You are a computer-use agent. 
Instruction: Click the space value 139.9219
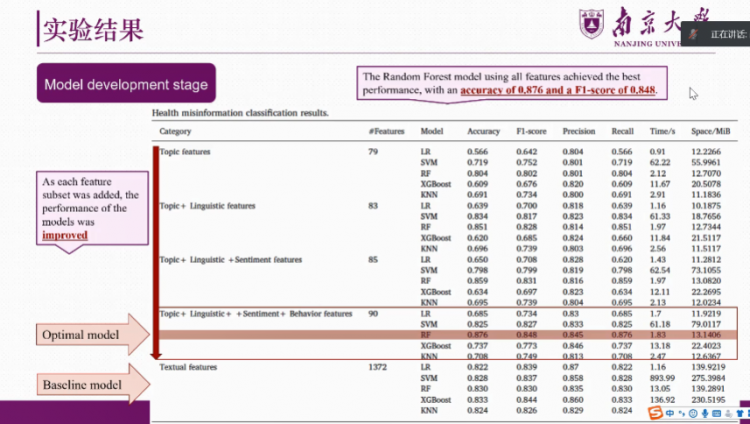tap(708, 367)
